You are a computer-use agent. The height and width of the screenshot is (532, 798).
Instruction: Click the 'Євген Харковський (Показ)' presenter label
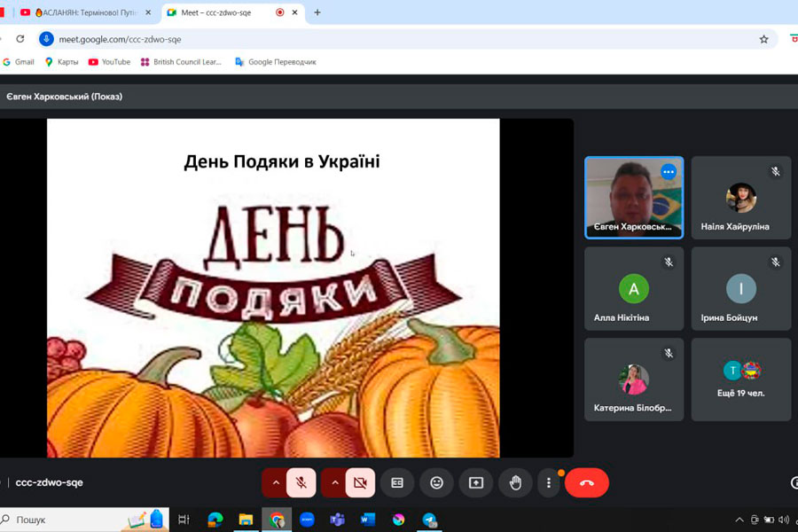pos(64,97)
